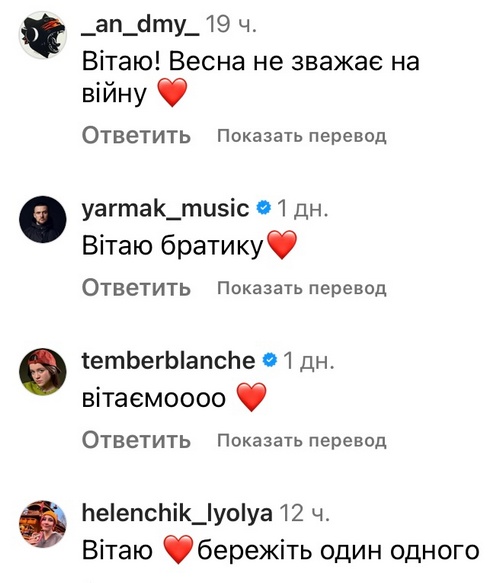
Task: Open temberblanche profile avatar
Action: point(43,372)
